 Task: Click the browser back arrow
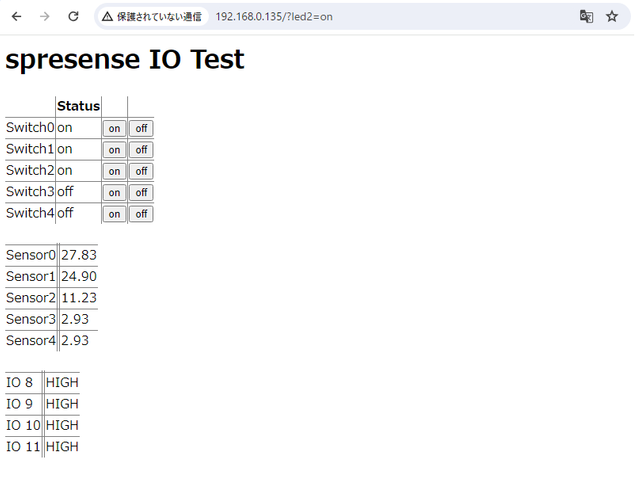point(16,17)
